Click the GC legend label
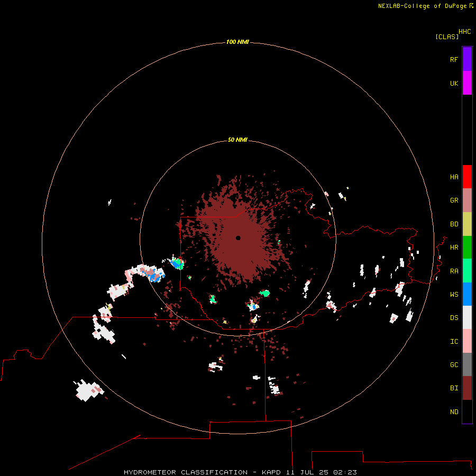476x476 pixels. coord(454,364)
